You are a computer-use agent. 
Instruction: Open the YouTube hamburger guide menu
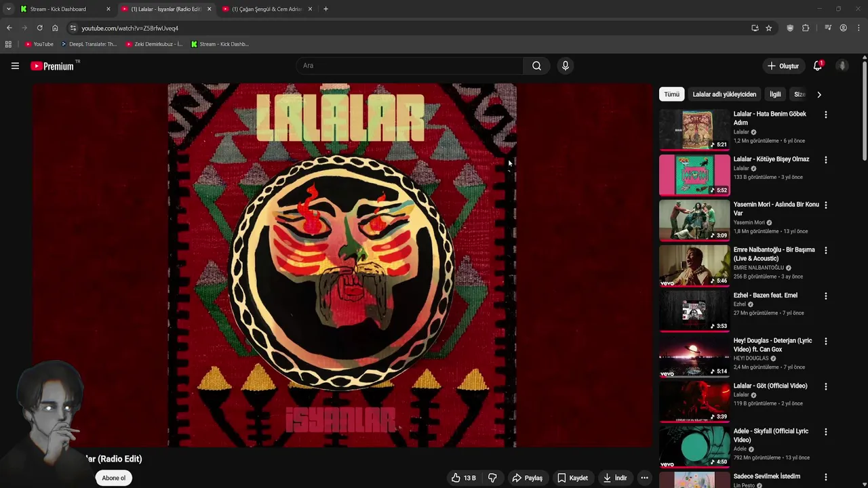tap(15, 66)
